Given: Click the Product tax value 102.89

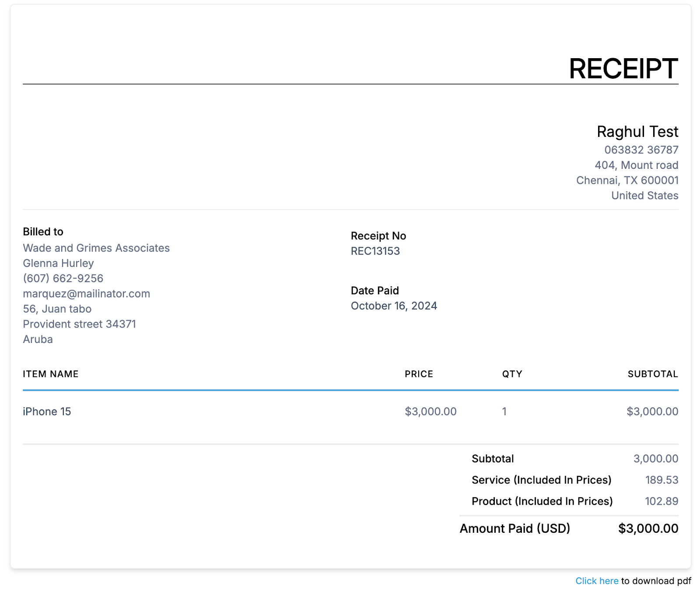Looking at the screenshot, I should point(661,501).
